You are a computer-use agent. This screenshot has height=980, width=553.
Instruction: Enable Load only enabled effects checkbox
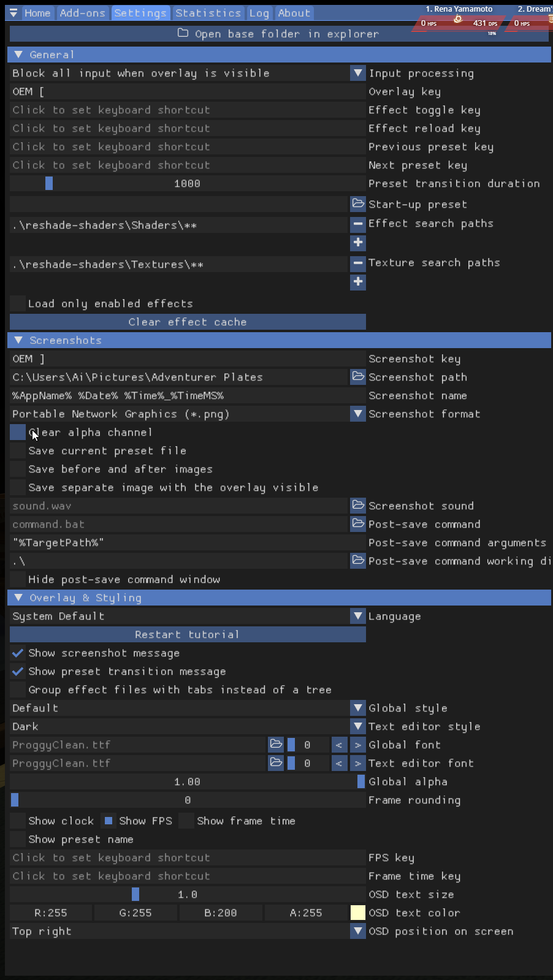18,304
